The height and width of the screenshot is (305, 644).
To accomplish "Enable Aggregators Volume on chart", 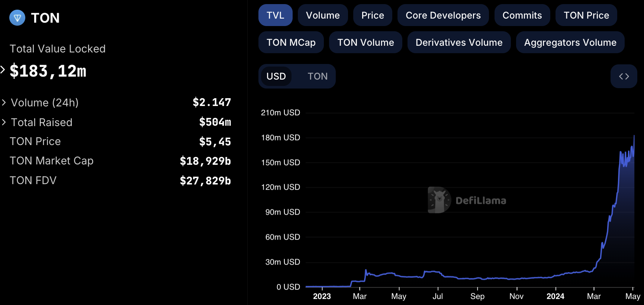I will tap(570, 42).
